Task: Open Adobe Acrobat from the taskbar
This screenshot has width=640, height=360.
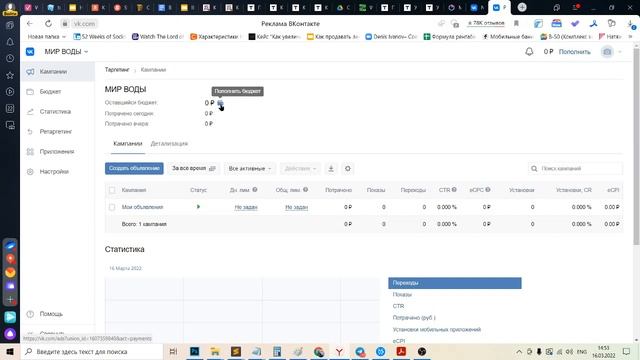Action: 401,351
